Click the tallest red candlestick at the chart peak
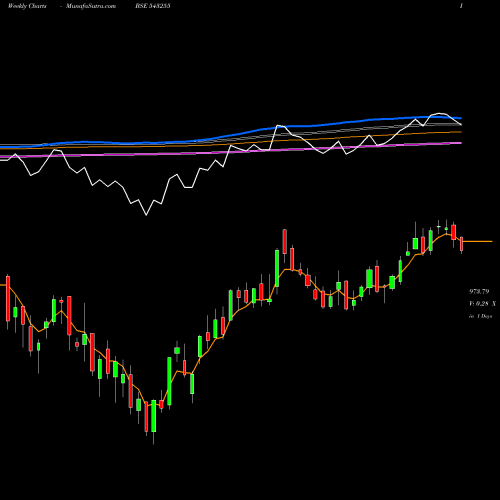 pyautogui.click(x=285, y=242)
